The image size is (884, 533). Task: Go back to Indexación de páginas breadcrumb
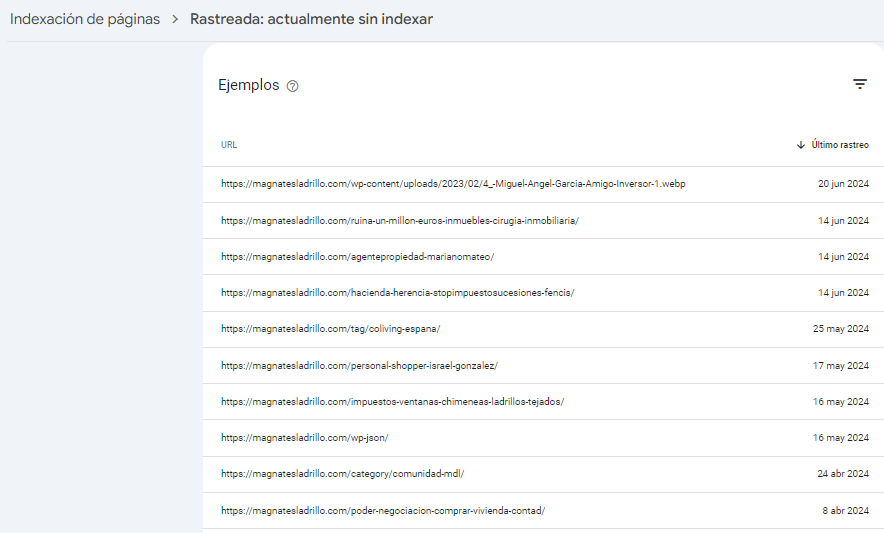[x=85, y=19]
